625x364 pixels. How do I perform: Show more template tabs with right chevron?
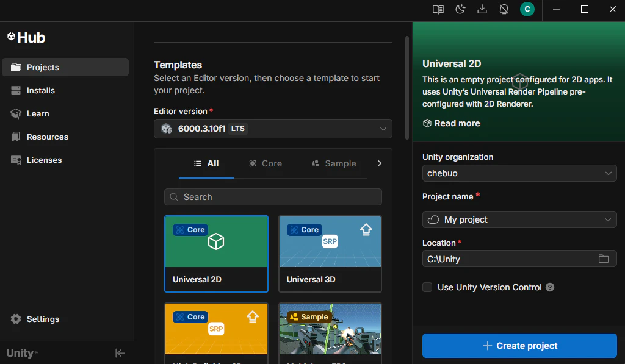(380, 163)
